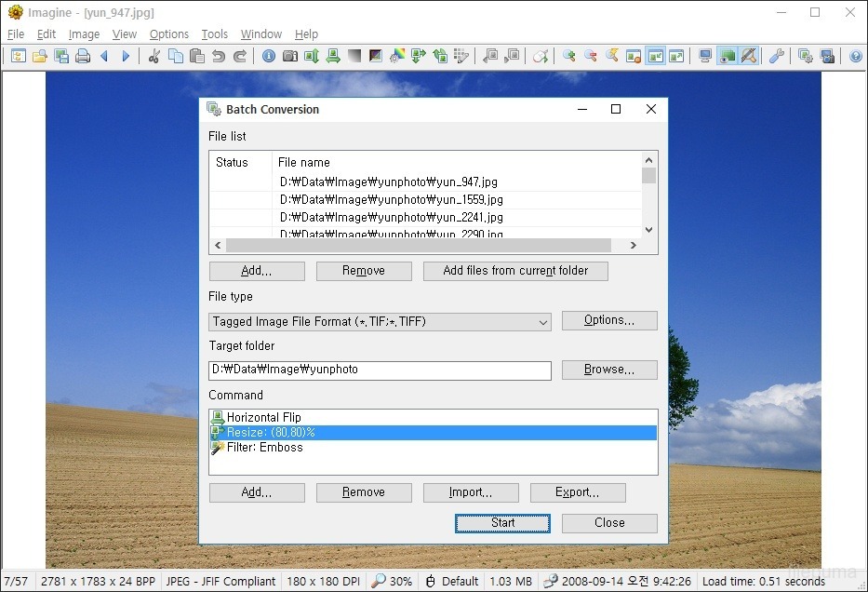The height and width of the screenshot is (592, 868).
Task: Select the Horizontal Flip command
Action: (263, 418)
